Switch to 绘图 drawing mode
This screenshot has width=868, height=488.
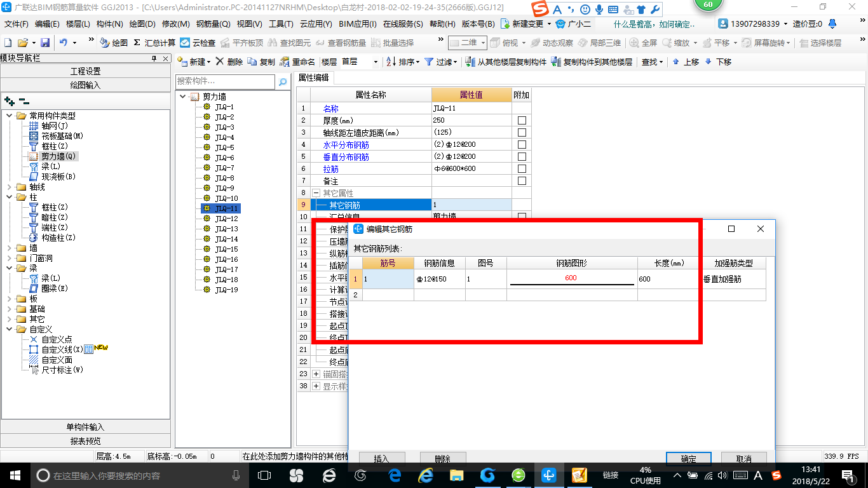tap(114, 43)
